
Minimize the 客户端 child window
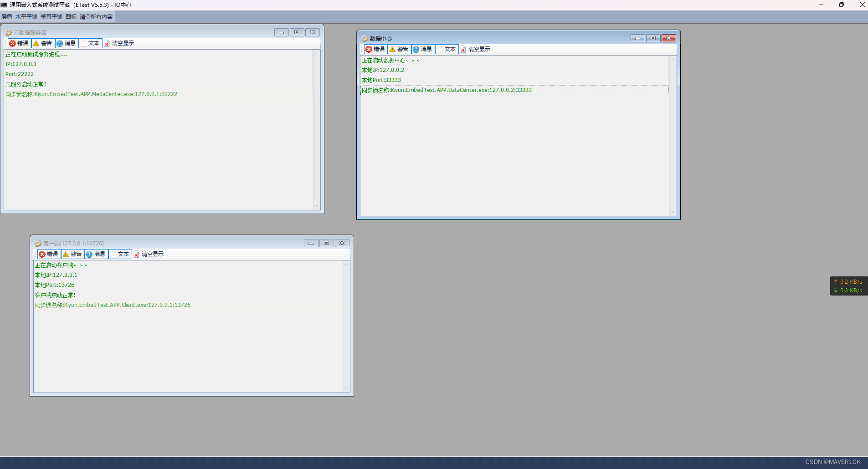click(311, 243)
